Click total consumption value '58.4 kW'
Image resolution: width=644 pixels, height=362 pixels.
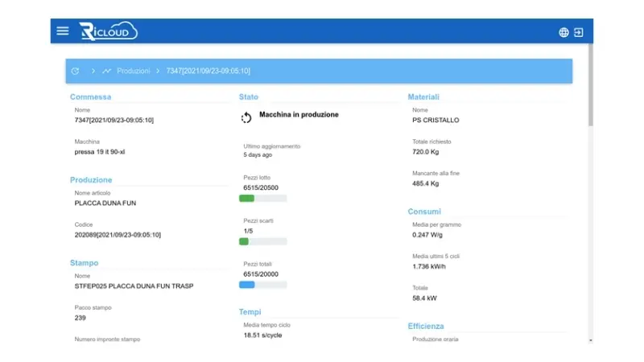[425, 298]
